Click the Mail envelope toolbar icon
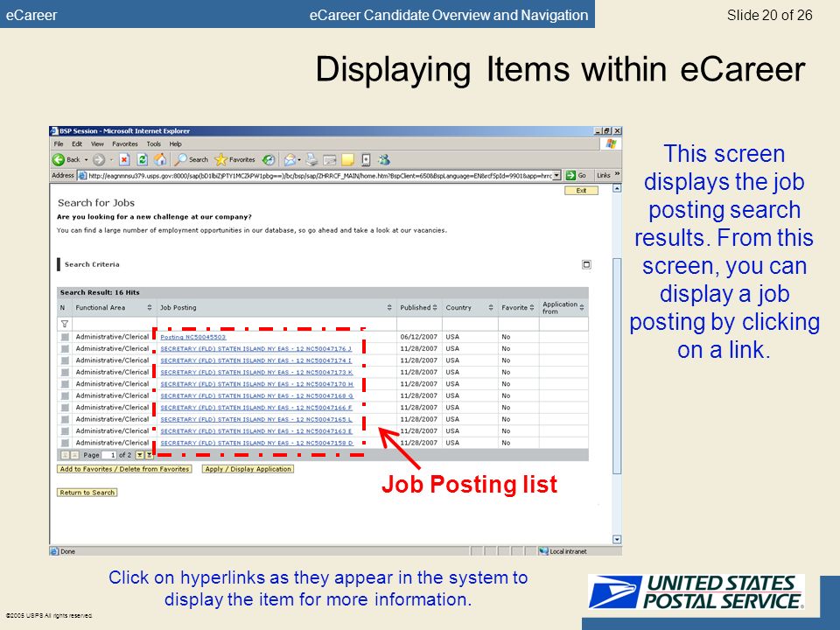This screenshot has height=630, width=840. click(290, 159)
